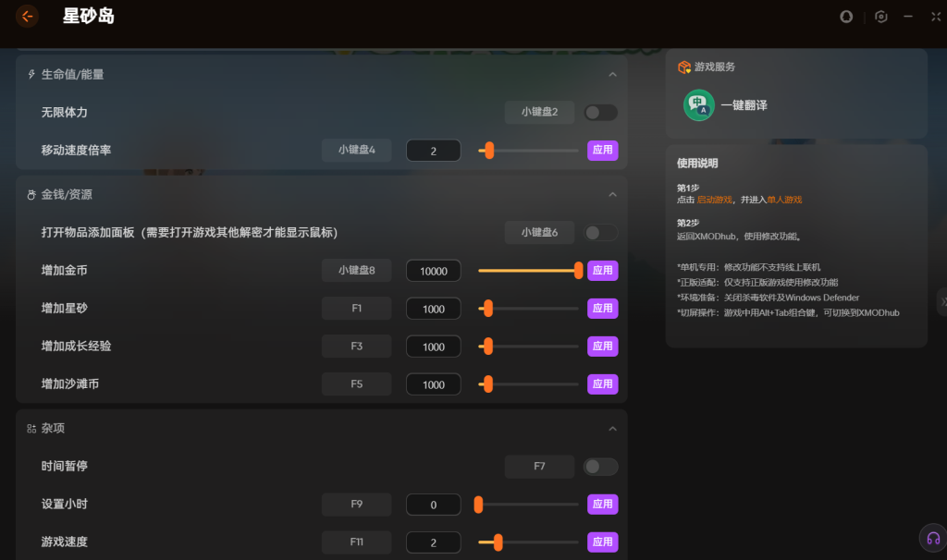Click the money bag icon beside 金钱/资源
This screenshot has height=560, width=947.
(31, 195)
